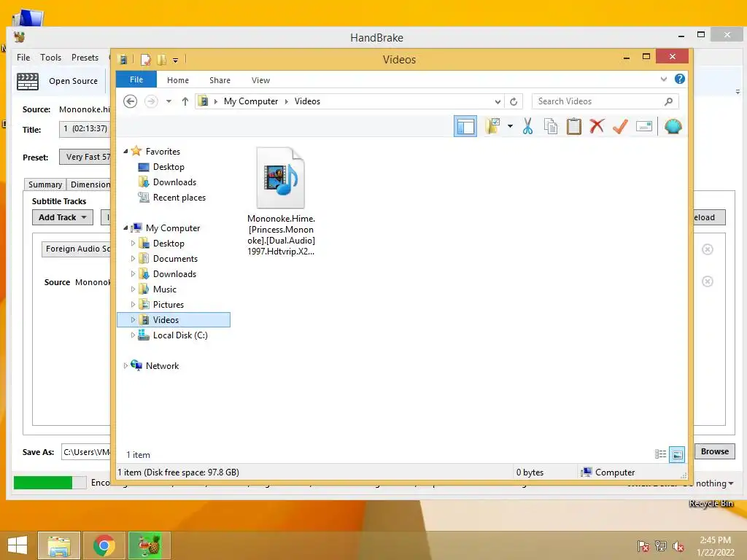747x560 pixels.
Task: Select Desktop under Favorites
Action: [169, 167]
